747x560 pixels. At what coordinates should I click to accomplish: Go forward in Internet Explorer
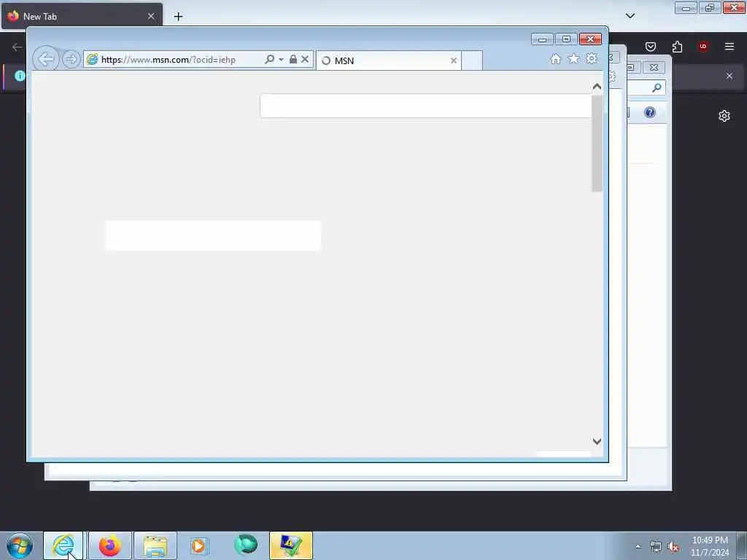[x=71, y=60]
